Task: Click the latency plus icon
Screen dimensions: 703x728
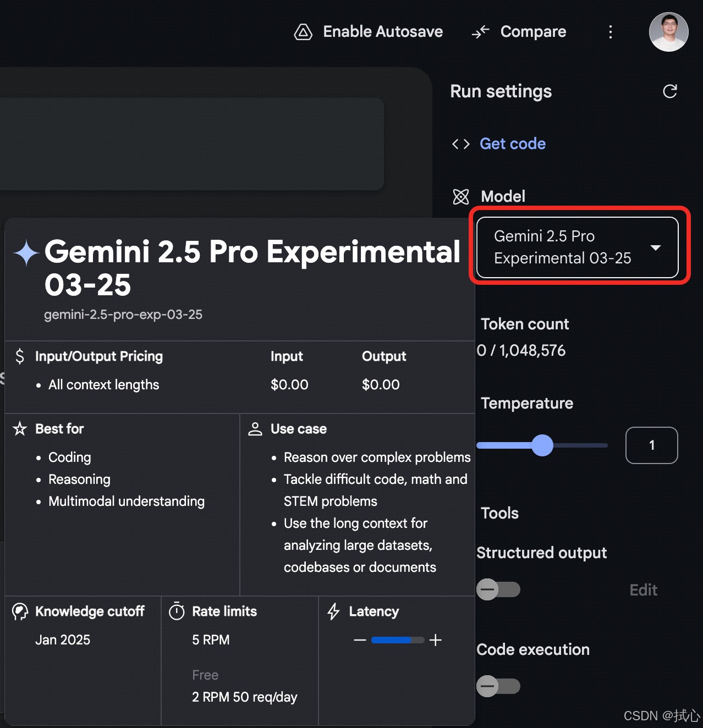Action: [x=436, y=640]
